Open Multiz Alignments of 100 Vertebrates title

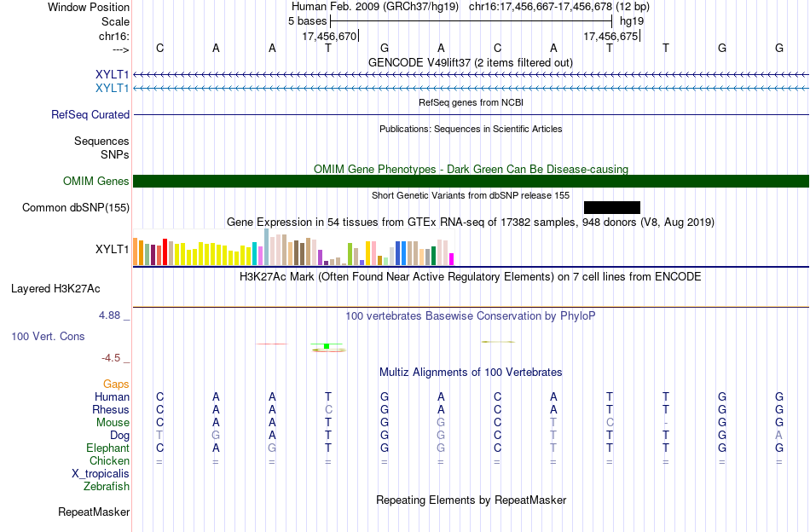[471, 373]
